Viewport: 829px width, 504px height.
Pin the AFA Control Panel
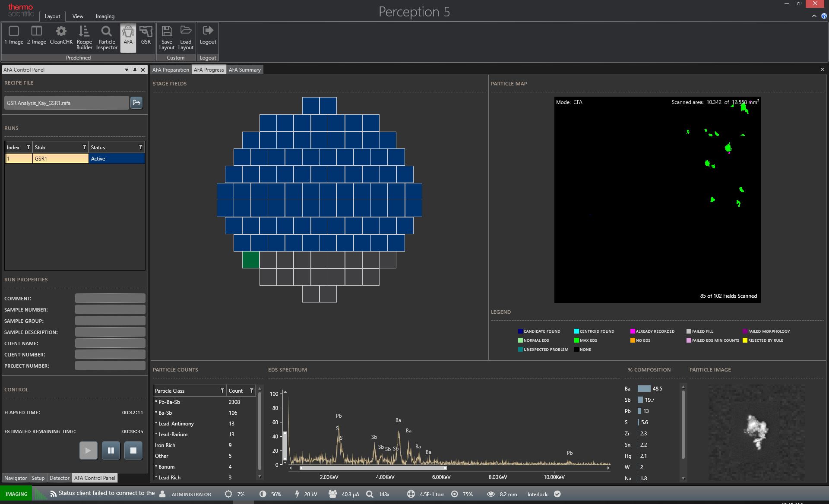tap(135, 70)
